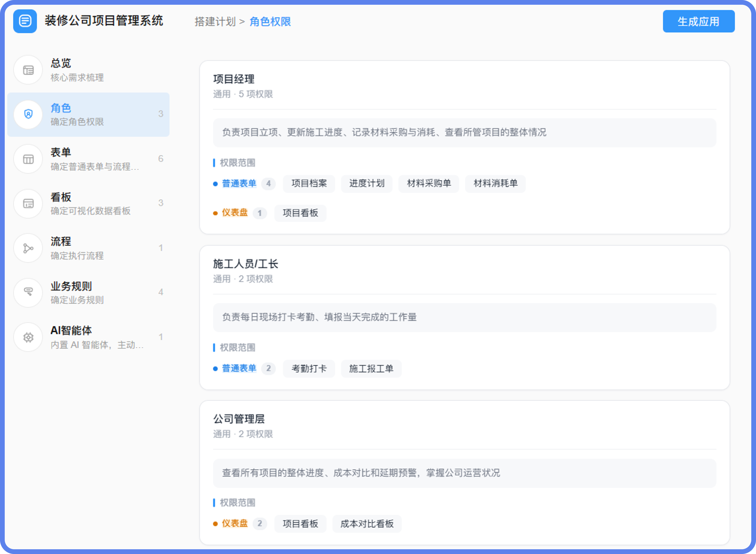
Task: Click the 表单 form icon in sidebar
Action: point(28,159)
